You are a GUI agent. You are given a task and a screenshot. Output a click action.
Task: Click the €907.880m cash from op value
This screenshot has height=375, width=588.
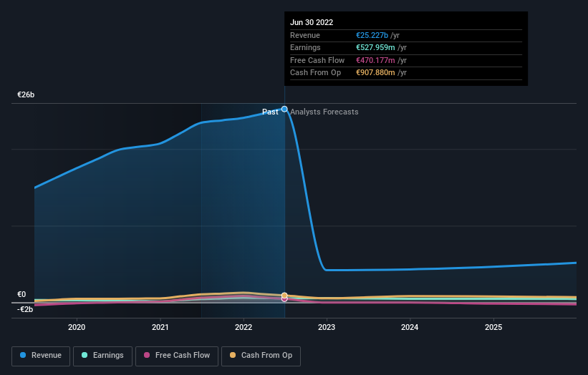pos(375,73)
